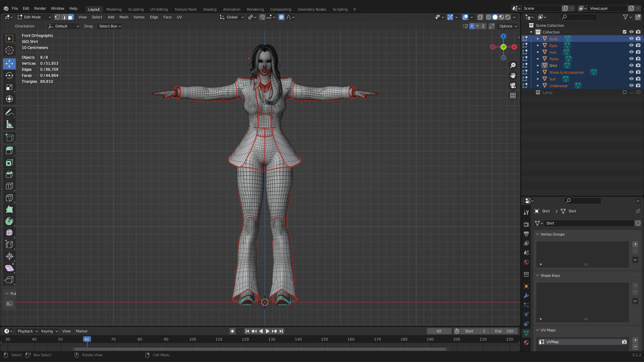This screenshot has width=644, height=362.
Task: Play the animation
Action: pos(268,331)
